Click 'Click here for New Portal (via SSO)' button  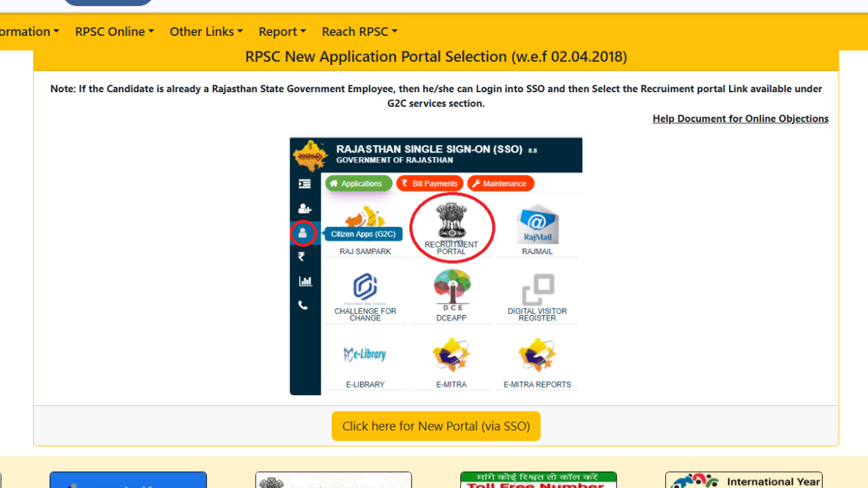click(436, 426)
